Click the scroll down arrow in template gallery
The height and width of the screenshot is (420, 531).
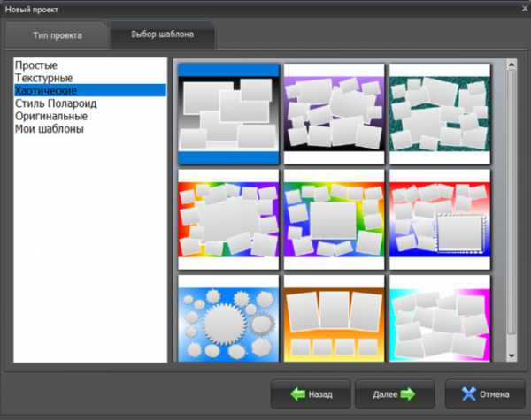click(x=511, y=355)
